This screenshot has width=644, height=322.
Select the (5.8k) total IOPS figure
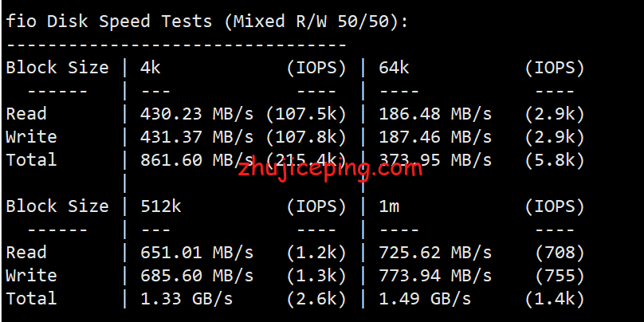tap(555, 160)
